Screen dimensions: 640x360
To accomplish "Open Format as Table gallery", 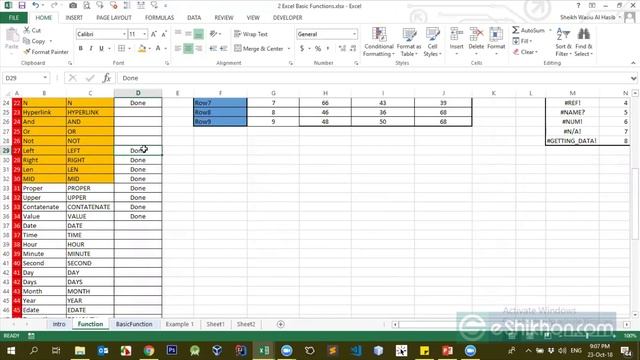I will (x=409, y=42).
